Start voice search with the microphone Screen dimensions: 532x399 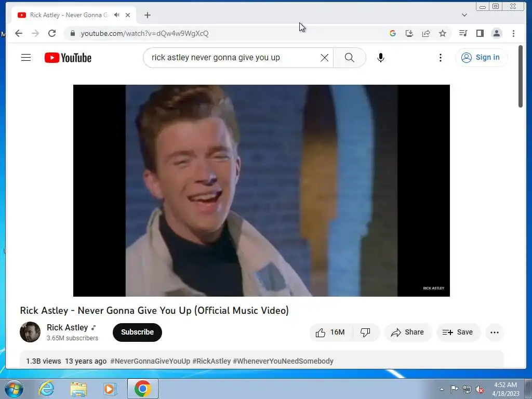[x=381, y=58]
